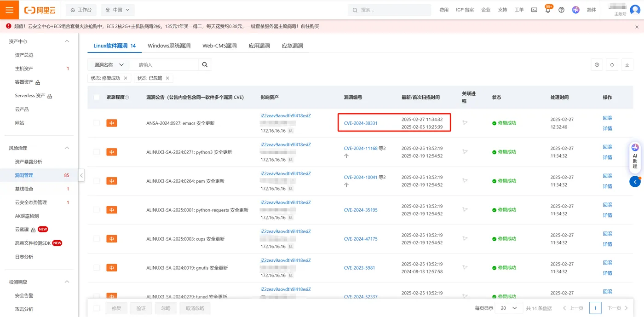Click the Alibaba Cloud logo
644x317 pixels.
[x=40, y=10]
